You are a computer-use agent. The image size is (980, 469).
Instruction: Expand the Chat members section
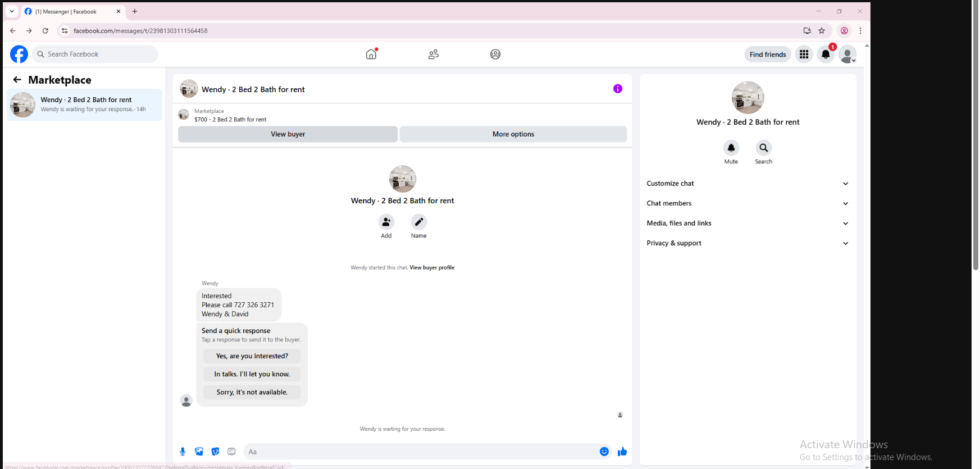click(747, 203)
